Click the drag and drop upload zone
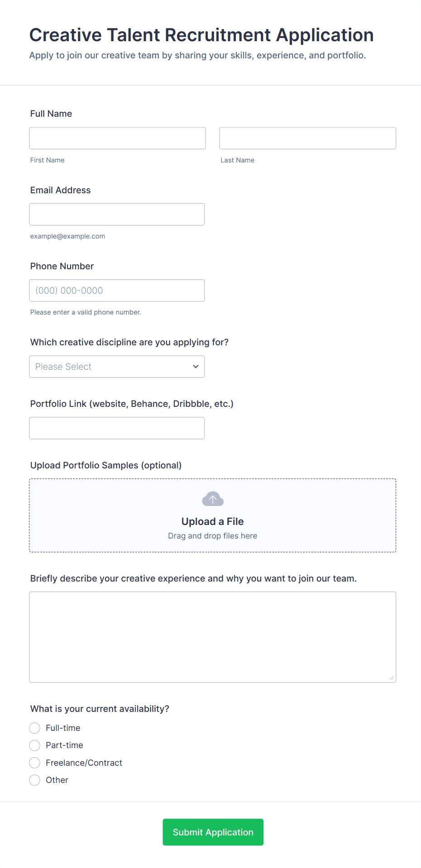This screenshot has width=421, height=868. [212, 515]
